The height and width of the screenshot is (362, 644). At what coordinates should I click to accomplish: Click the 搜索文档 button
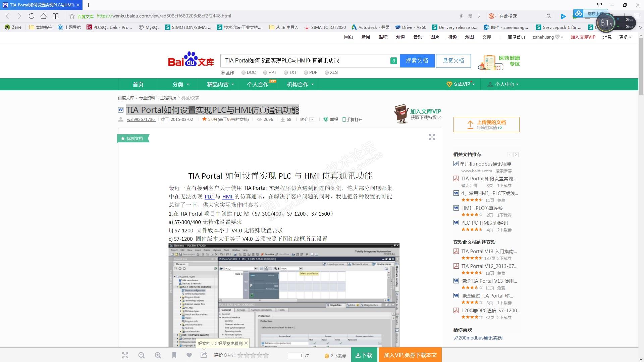tap(417, 61)
